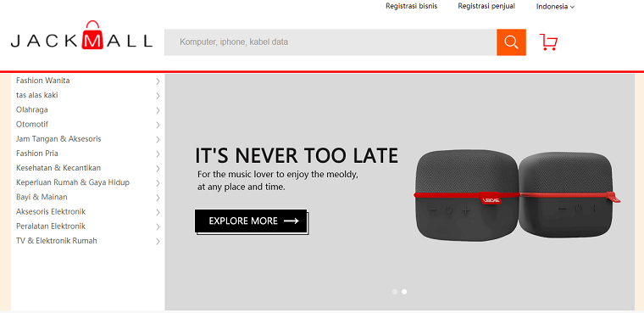Image resolution: width=644 pixels, height=313 pixels.
Task: Open the Indonesia language dropdown
Action: pos(555,7)
